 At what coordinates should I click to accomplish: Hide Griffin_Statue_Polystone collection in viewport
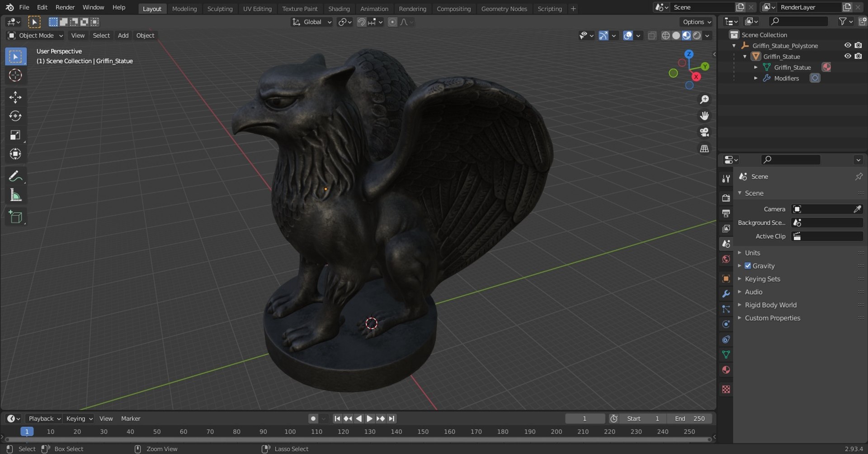pos(848,45)
